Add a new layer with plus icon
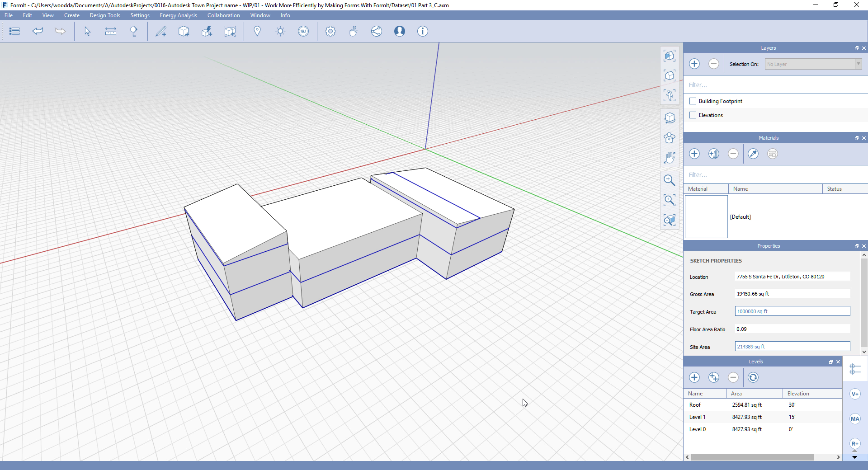 (694, 64)
